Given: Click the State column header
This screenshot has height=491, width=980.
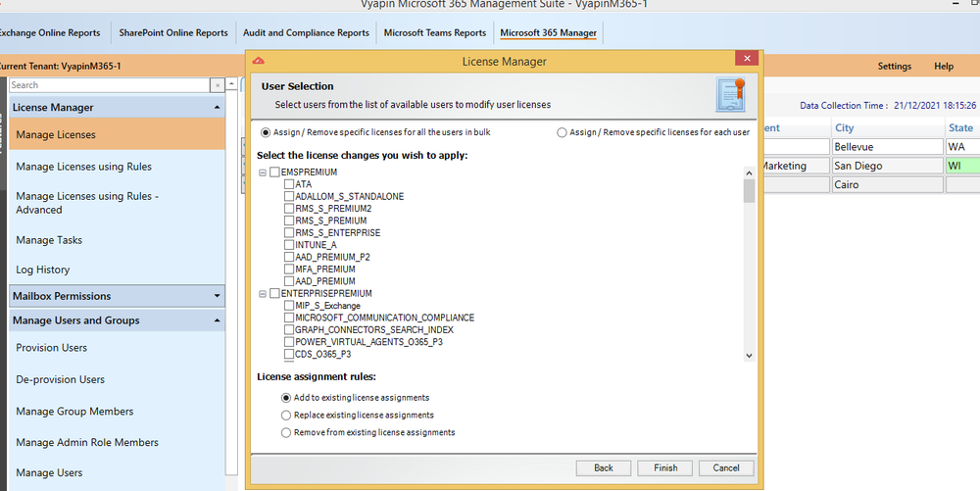Looking at the screenshot, I should coord(961,128).
